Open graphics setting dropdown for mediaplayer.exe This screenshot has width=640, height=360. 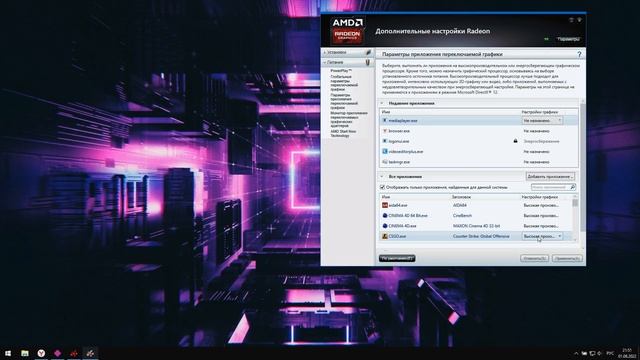pyautogui.click(x=542, y=120)
